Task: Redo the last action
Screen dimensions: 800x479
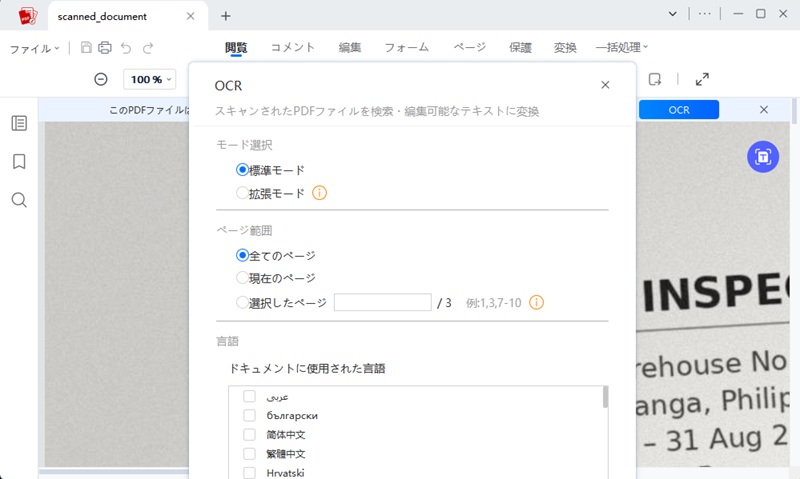Action: pyautogui.click(x=148, y=48)
